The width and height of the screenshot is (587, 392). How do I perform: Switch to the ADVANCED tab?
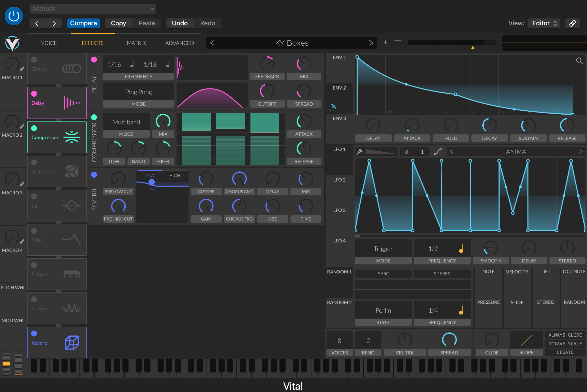[179, 43]
